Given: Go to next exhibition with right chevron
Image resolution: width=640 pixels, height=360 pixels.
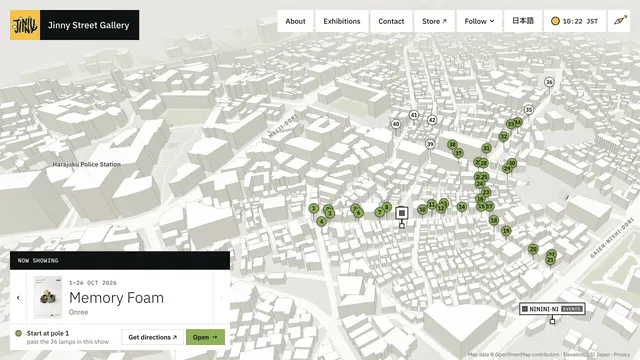Looking at the screenshot, I should [222, 298].
